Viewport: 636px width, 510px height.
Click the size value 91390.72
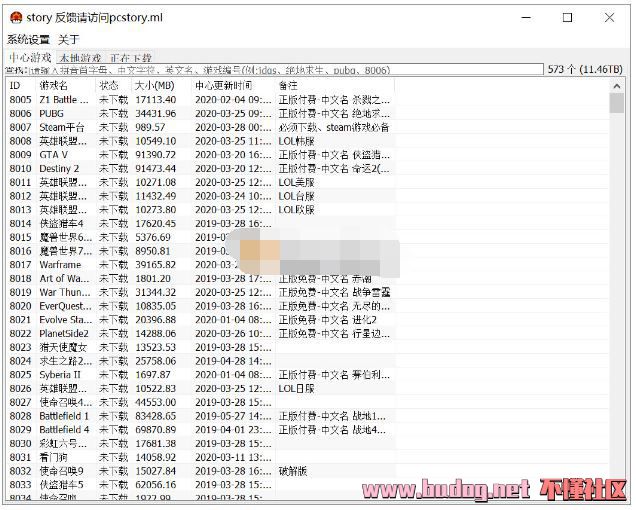(156, 155)
